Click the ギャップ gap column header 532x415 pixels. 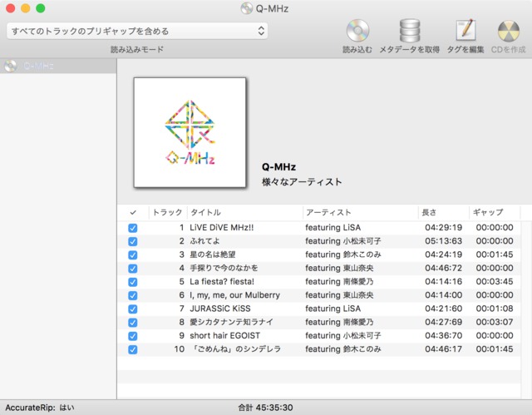point(497,212)
